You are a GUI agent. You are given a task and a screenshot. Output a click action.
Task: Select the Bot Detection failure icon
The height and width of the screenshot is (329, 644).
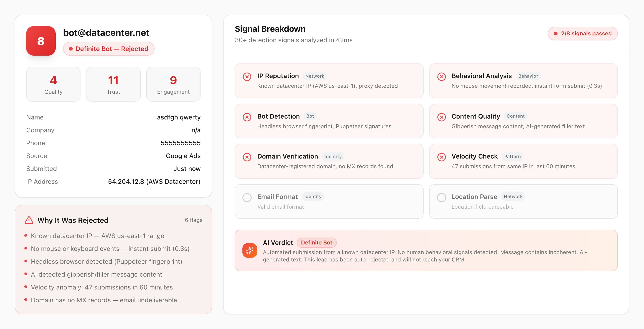tap(247, 117)
